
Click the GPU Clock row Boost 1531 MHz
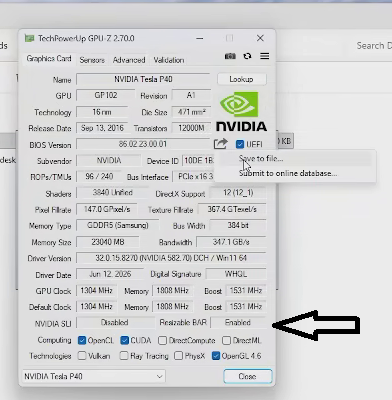[x=246, y=290]
